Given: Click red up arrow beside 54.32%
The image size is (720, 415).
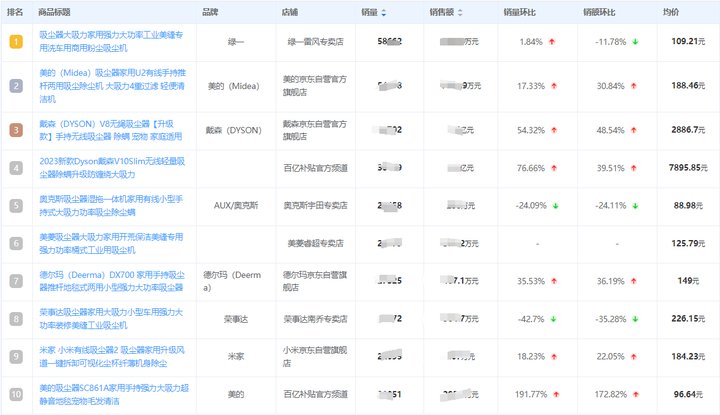Looking at the screenshot, I should tap(554, 130).
